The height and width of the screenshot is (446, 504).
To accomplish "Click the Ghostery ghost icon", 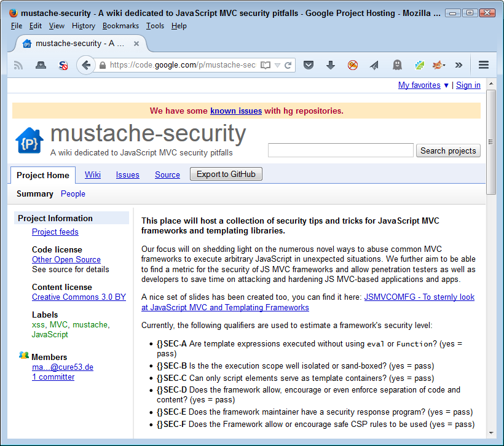I will 397,65.
